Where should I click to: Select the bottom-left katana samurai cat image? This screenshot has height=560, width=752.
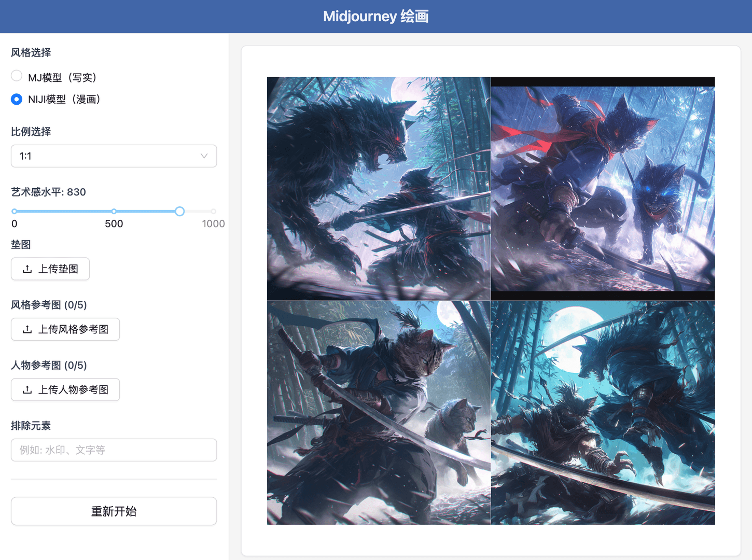point(378,412)
